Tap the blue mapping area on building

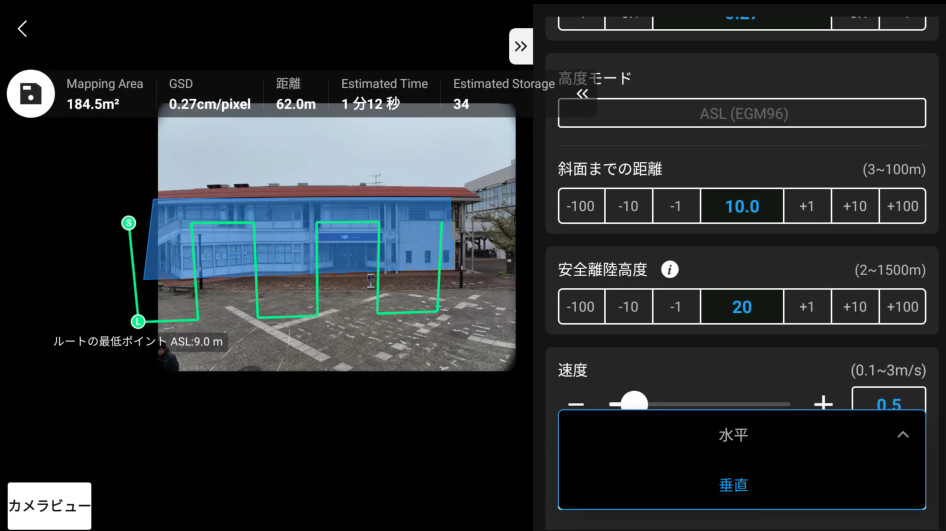(x=302, y=238)
